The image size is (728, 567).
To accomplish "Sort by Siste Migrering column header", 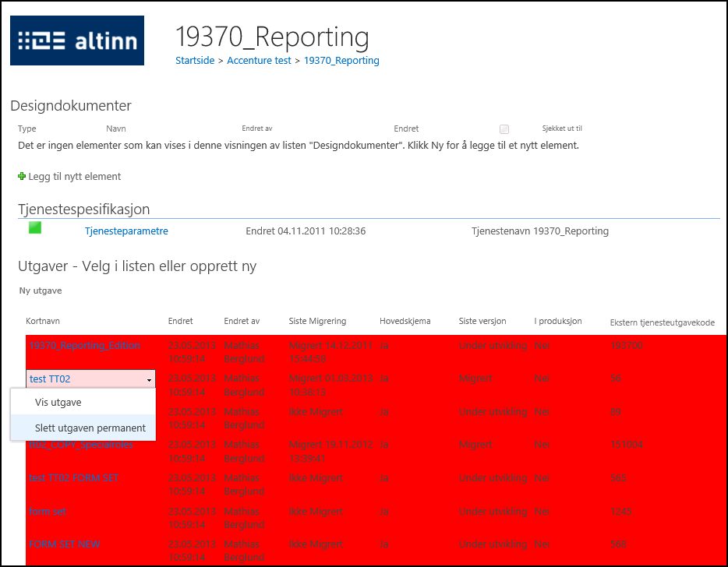I will pyautogui.click(x=317, y=321).
